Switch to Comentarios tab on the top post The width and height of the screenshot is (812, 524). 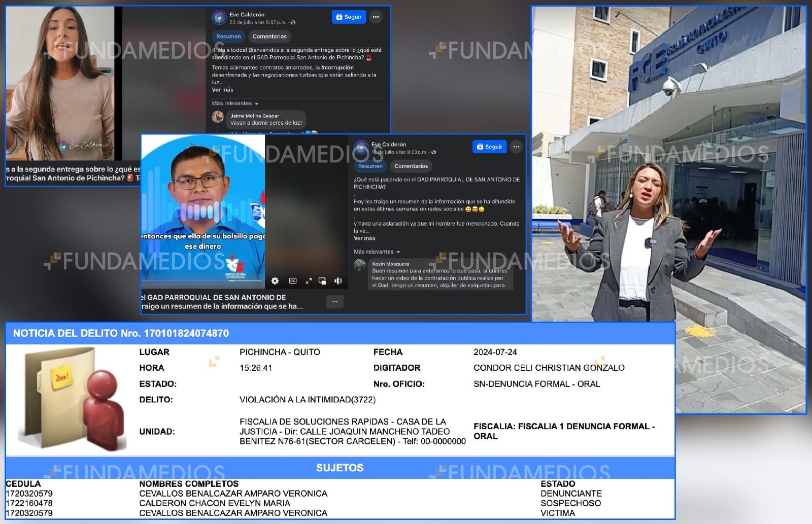point(269,37)
